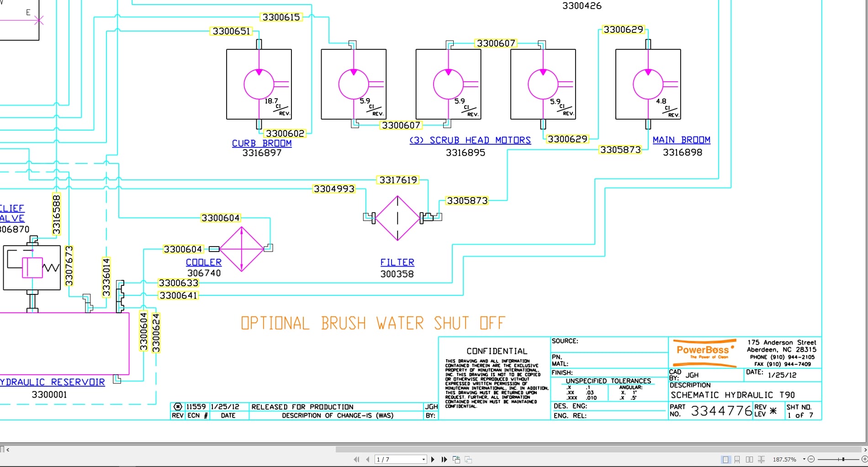Click the previous view history icon
The width and height of the screenshot is (868, 467).
coord(457,459)
